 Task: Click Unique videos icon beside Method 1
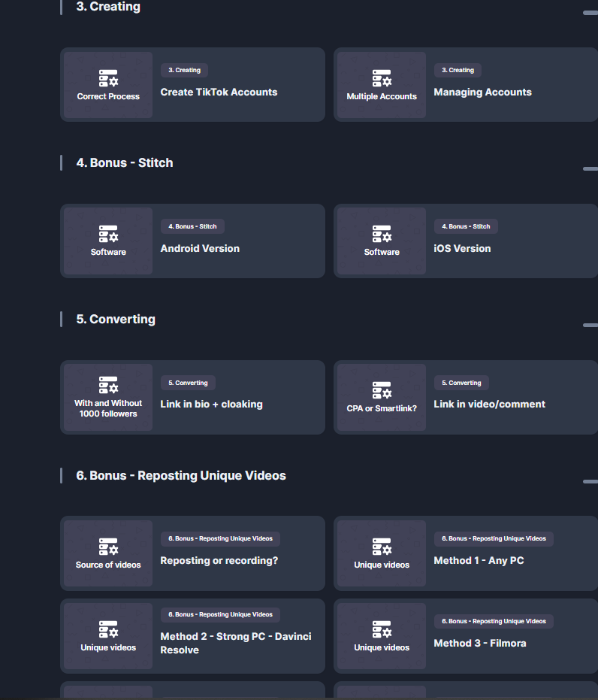point(382,547)
